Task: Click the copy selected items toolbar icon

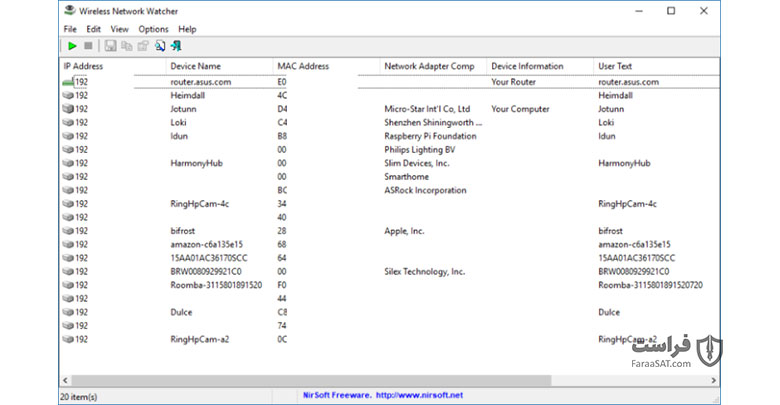Action: (127, 46)
